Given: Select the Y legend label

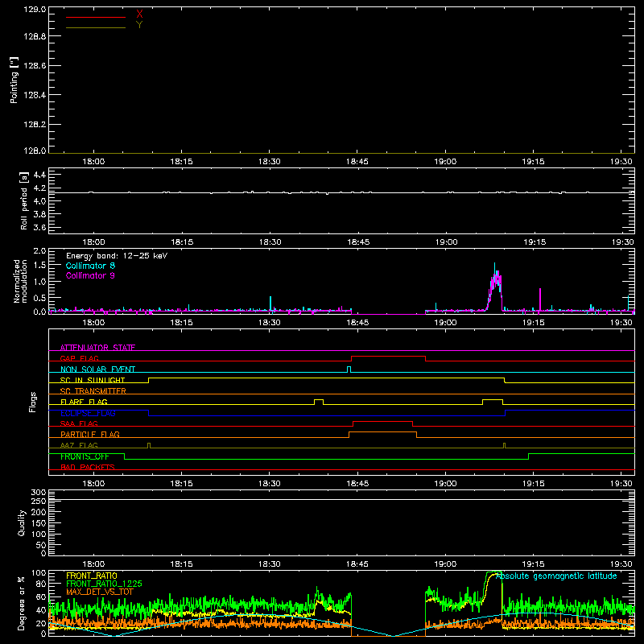Looking at the screenshot, I should click(139, 25).
